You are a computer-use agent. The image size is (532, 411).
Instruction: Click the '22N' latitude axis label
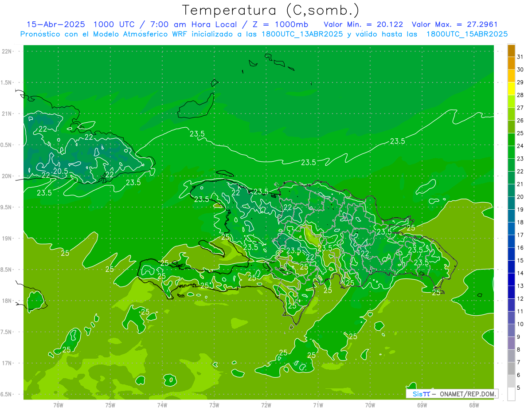pos(7,51)
